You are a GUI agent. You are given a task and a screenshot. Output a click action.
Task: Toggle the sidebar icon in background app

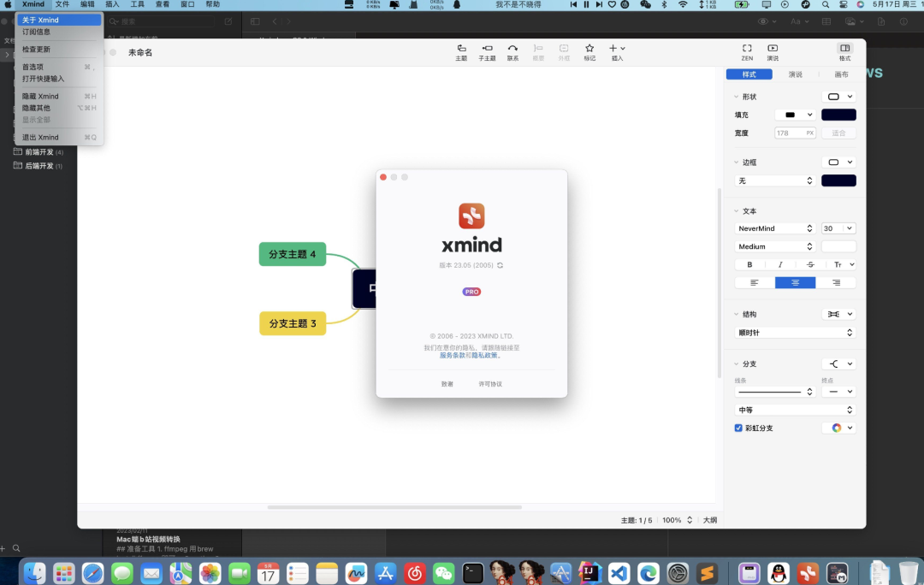point(255,21)
